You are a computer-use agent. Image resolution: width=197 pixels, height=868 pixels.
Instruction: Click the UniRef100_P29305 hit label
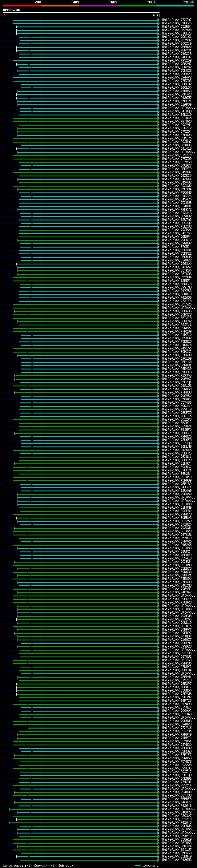pos(177,375)
